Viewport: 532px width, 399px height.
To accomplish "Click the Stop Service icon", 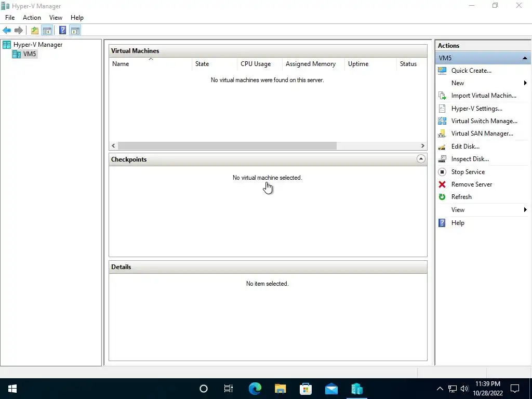I will click(442, 172).
